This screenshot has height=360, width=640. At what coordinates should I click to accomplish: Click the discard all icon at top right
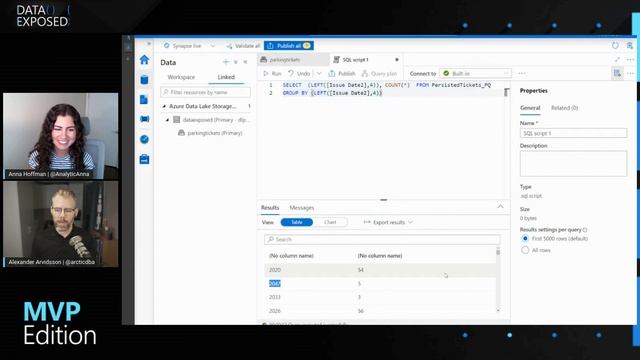tap(630, 45)
